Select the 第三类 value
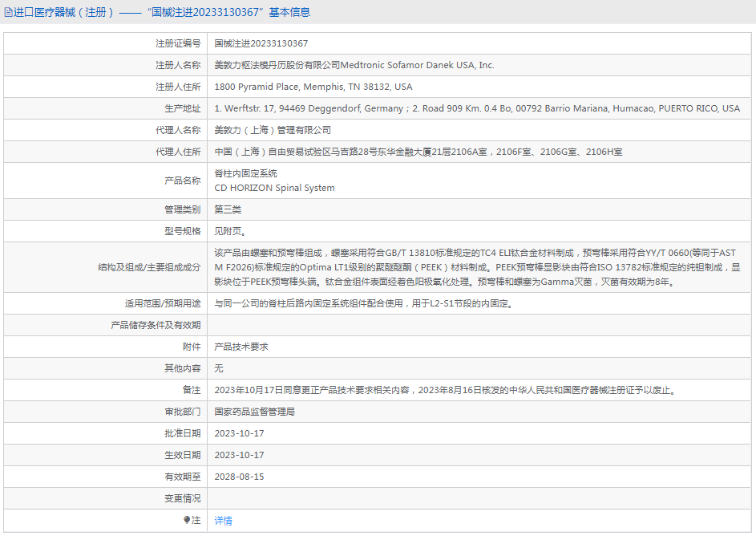Image resolution: width=756 pixels, height=540 pixels. click(228, 209)
